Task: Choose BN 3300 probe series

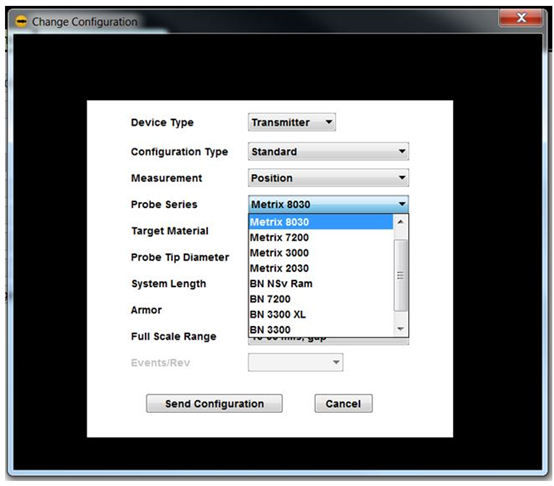Action: coord(321,330)
